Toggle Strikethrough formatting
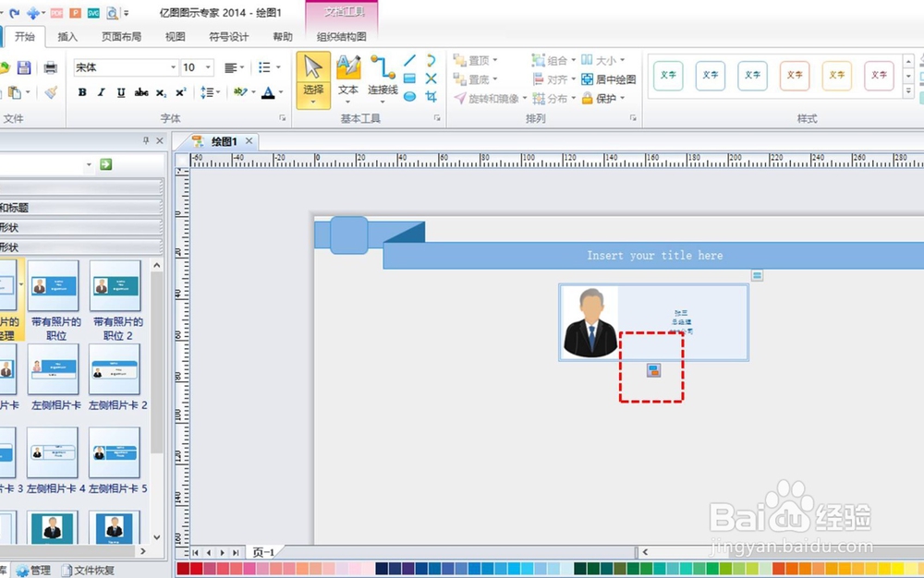This screenshot has height=578, width=924. 141,92
